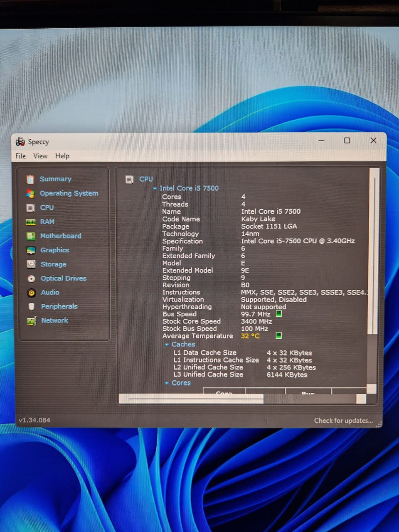Click the Package value "Socket 1151 LGA"

[x=269, y=227]
